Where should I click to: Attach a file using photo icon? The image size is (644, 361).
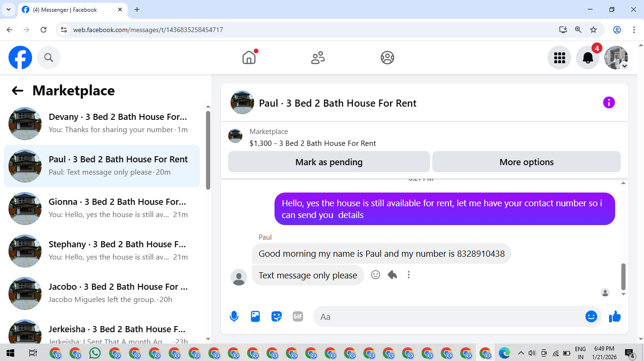pos(255,317)
